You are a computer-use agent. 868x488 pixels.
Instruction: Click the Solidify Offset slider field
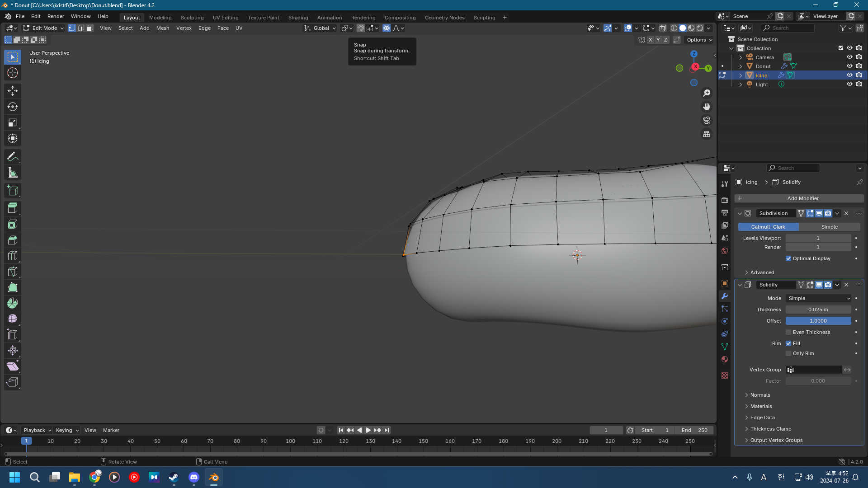pos(818,321)
